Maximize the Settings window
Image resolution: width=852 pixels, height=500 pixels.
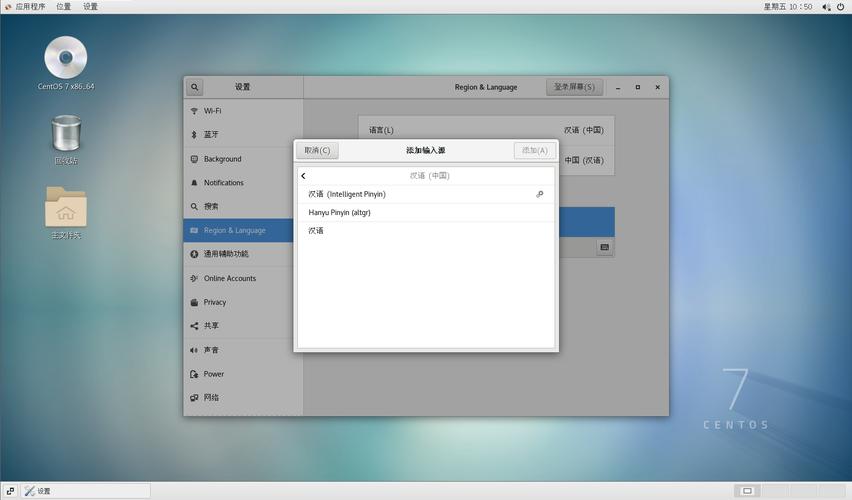[x=638, y=87]
